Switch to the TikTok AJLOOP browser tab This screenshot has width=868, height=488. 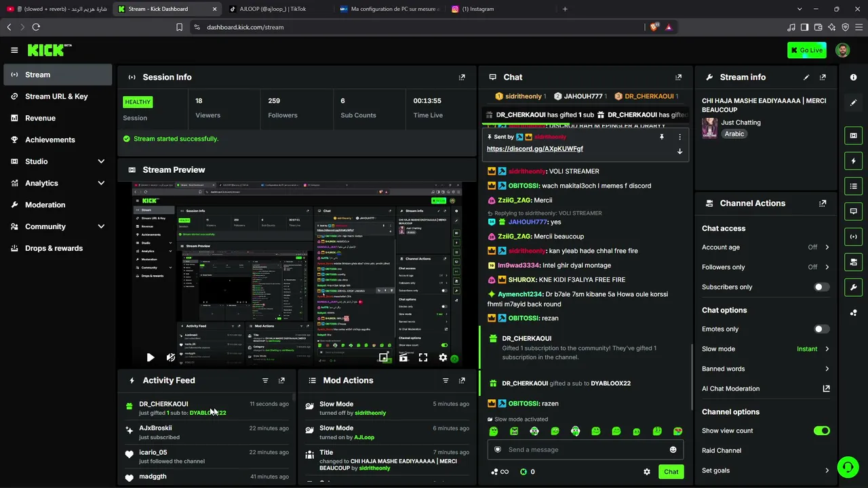(277, 9)
